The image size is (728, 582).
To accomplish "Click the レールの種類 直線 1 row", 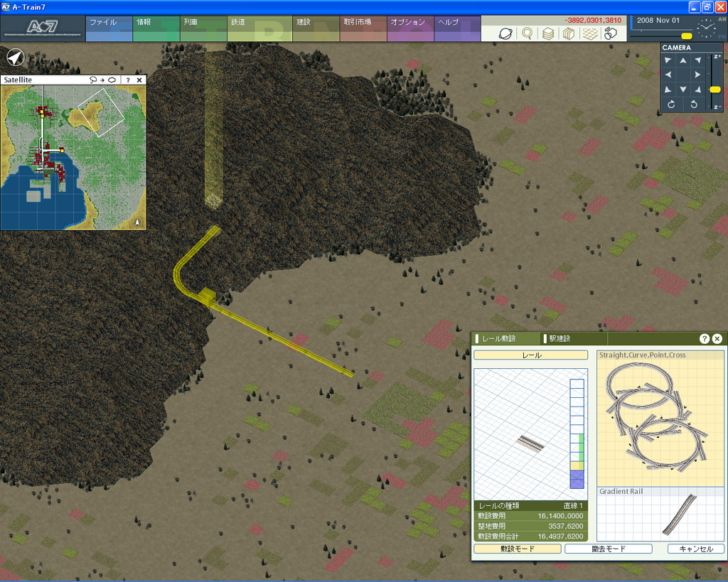I will point(530,505).
